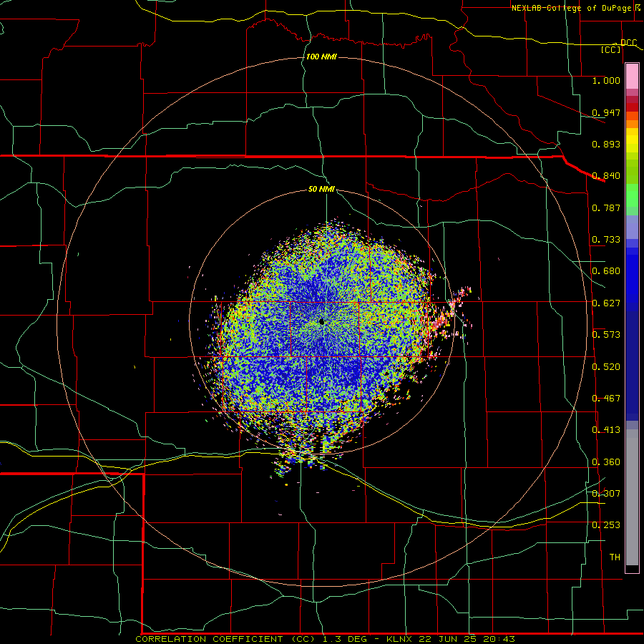Pick the bright green segment of the color bar

pos(632,195)
